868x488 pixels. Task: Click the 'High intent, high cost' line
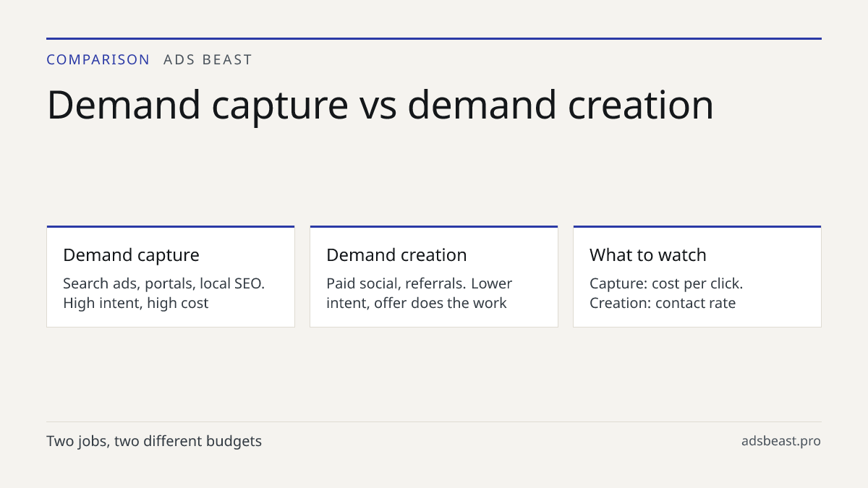tap(135, 303)
